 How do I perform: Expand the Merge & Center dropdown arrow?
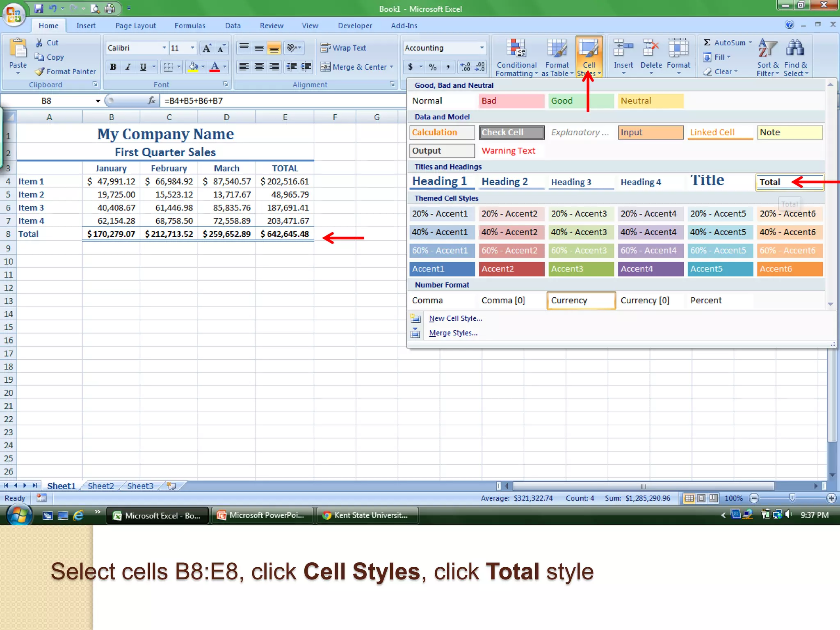click(392, 67)
